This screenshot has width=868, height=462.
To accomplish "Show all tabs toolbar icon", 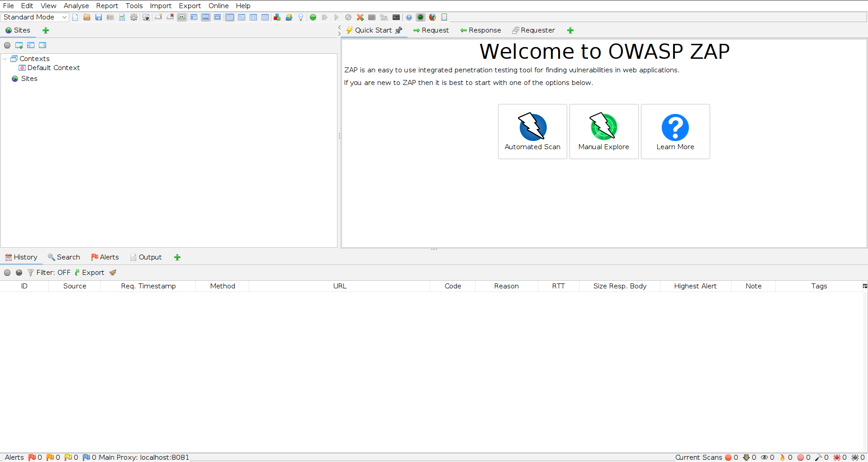I will point(158,17).
